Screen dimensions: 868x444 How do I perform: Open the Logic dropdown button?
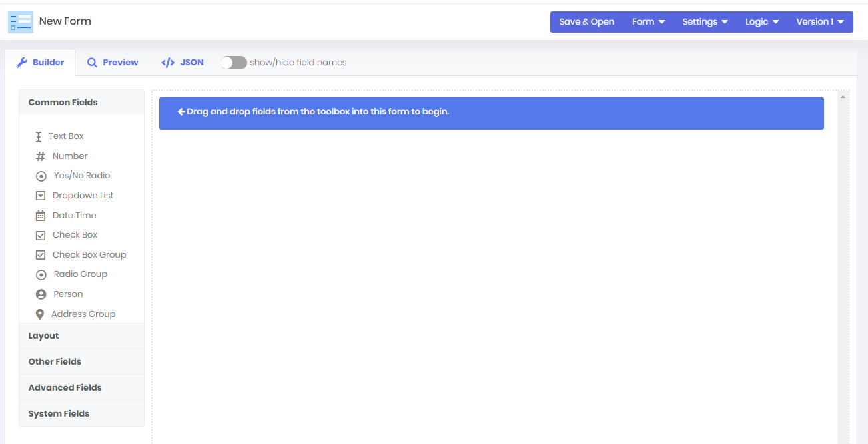click(762, 22)
